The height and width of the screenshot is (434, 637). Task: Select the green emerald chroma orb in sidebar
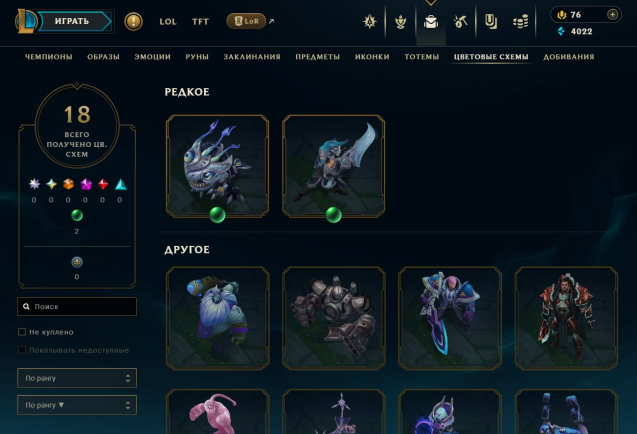pyautogui.click(x=77, y=215)
